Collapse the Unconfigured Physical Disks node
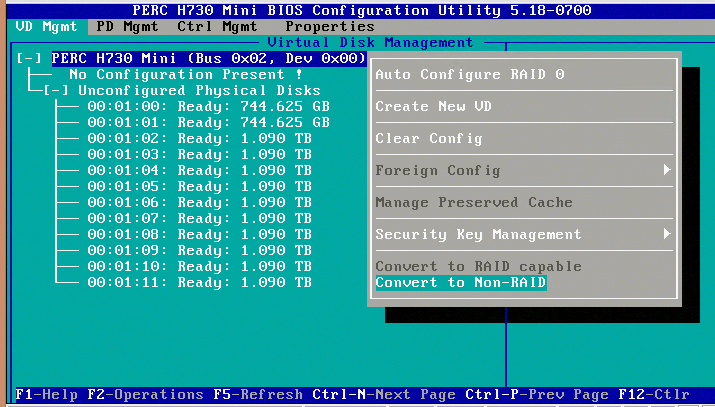The image size is (715, 407). point(56,90)
